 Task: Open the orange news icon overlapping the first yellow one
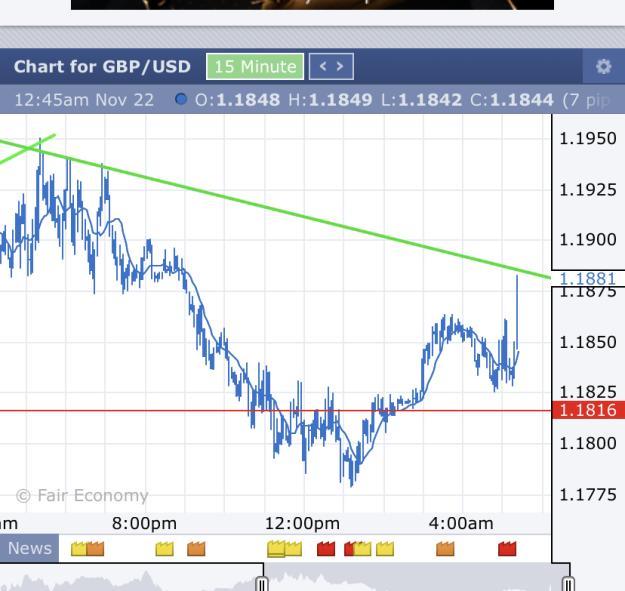point(95,549)
